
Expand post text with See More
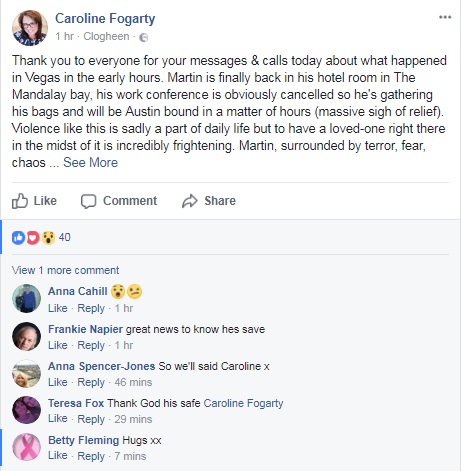click(x=90, y=162)
